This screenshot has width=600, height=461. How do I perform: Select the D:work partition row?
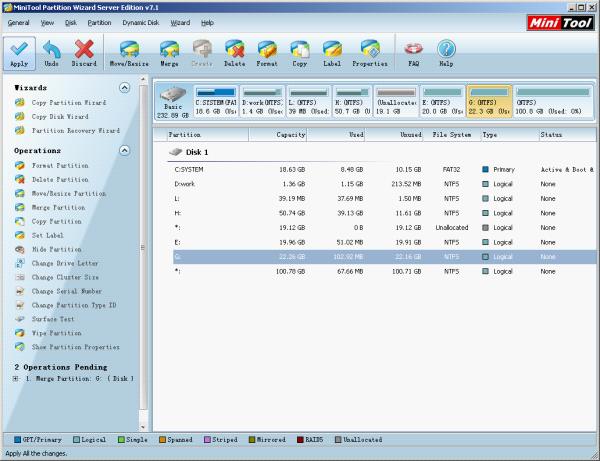[x=383, y=184]
